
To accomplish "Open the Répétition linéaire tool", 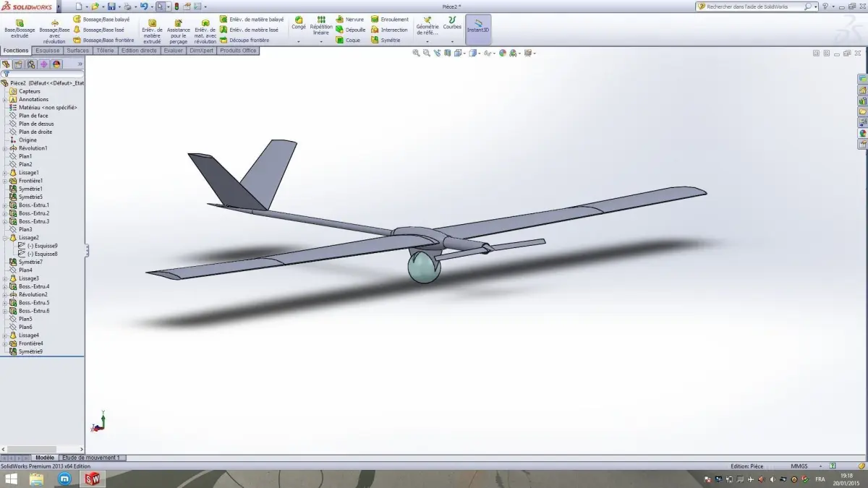I will (x=320, y=25).
